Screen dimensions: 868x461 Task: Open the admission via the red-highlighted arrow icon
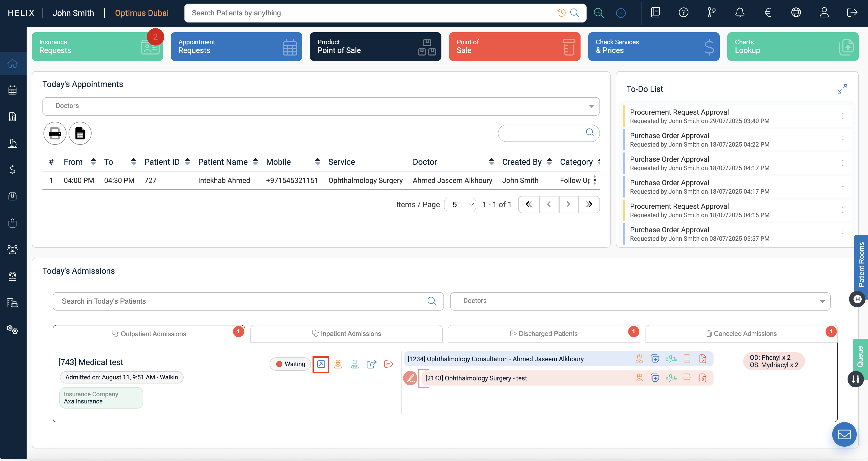tap(320, 364)
